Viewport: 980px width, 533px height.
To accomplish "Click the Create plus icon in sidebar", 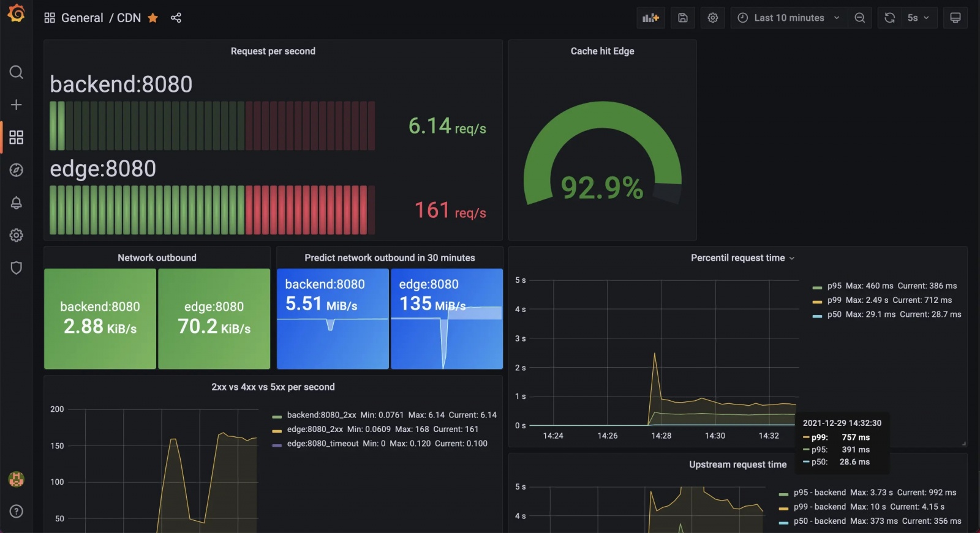I will pos(17,105).
